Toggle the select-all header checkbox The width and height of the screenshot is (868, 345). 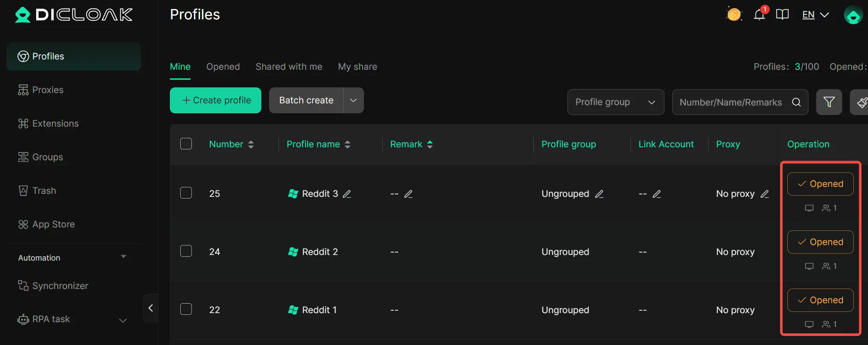[x=186, y=144]
